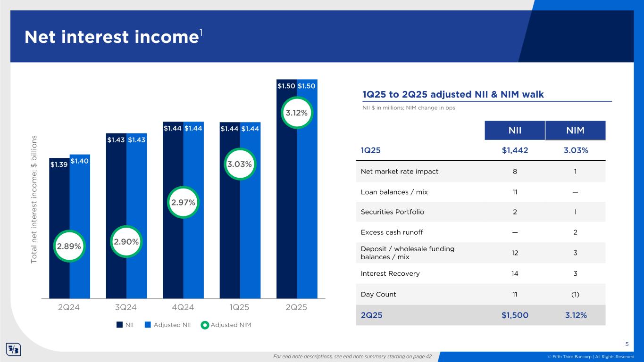This screenshot has height=362, width=644.
Task: Click the dark navy NII legend swatch
Action: (x=119, y=324)
